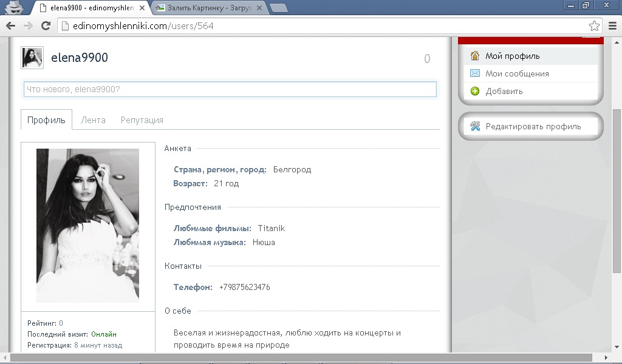
Task: Click the small elena9900 avatar thumbnail
Action: tap(32, 58)
